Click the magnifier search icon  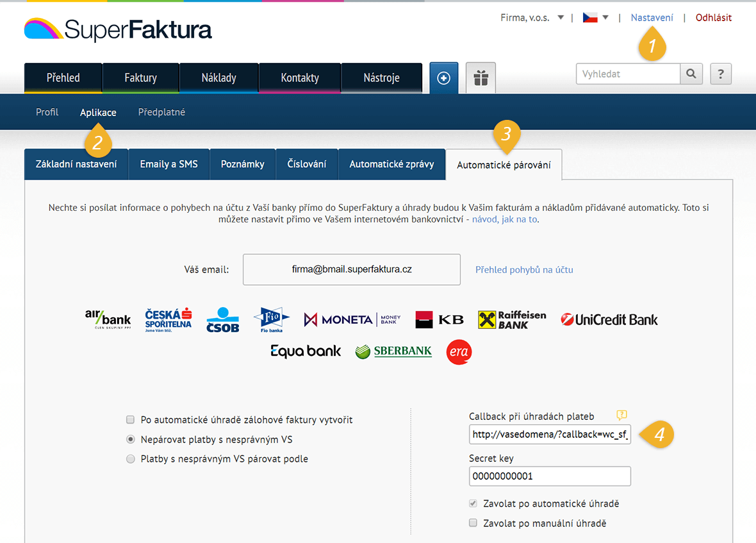(x=691, y=74)
